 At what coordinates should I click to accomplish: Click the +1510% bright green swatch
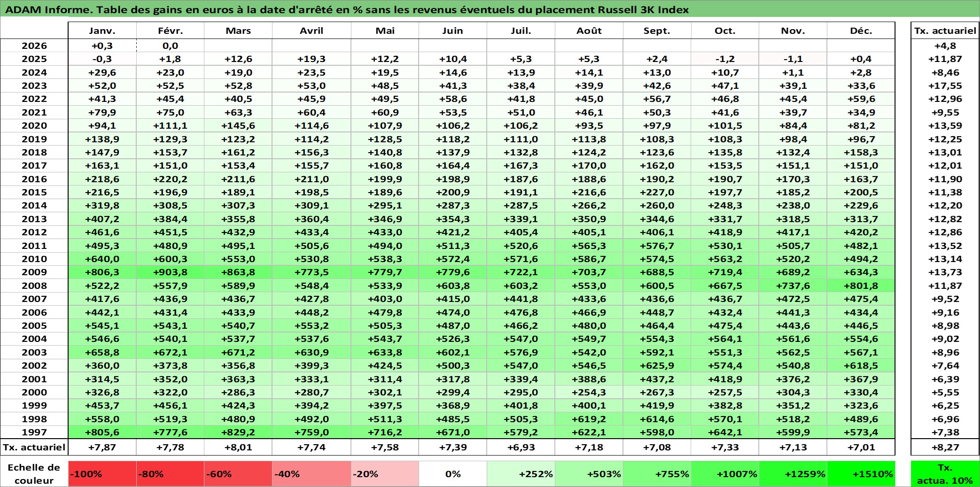pyautogui.click(x=861, y=474)
